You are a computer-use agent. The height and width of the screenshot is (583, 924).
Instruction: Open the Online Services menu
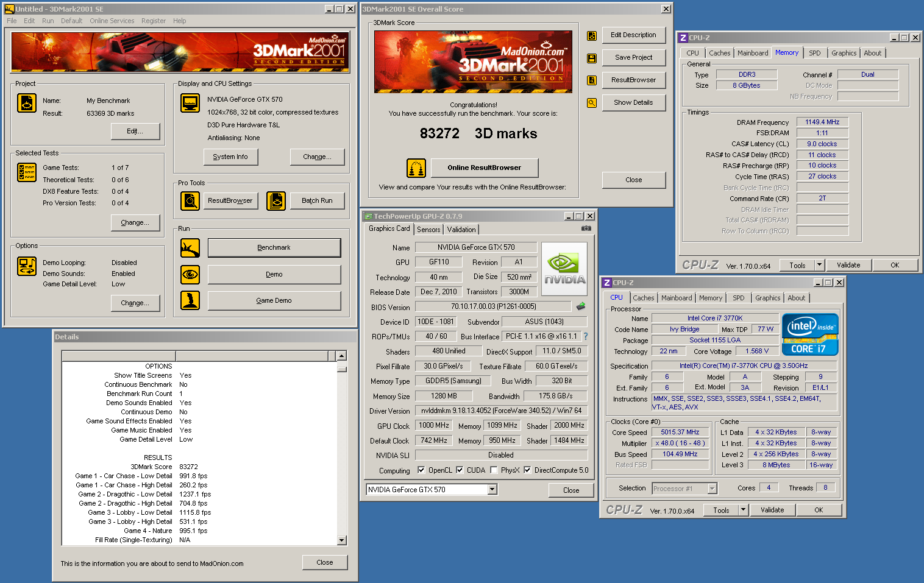(x=112, y=21)
